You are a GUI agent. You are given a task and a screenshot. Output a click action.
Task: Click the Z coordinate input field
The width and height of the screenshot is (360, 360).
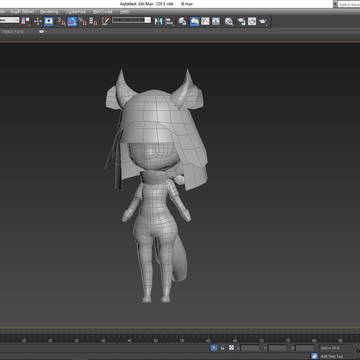tap(305, 348)
